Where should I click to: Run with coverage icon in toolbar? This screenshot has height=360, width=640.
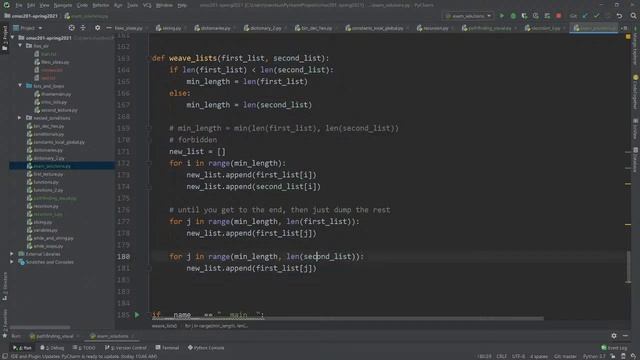click(524, 16)
